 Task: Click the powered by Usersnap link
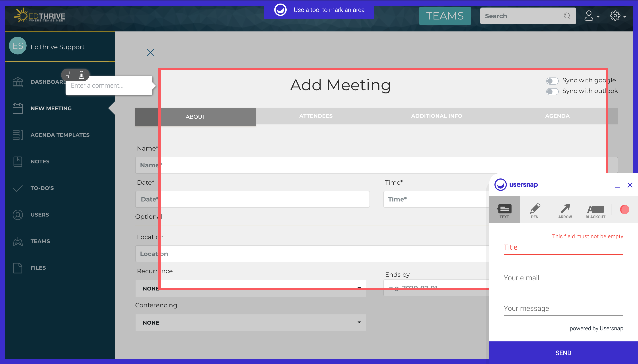(596, 329)
